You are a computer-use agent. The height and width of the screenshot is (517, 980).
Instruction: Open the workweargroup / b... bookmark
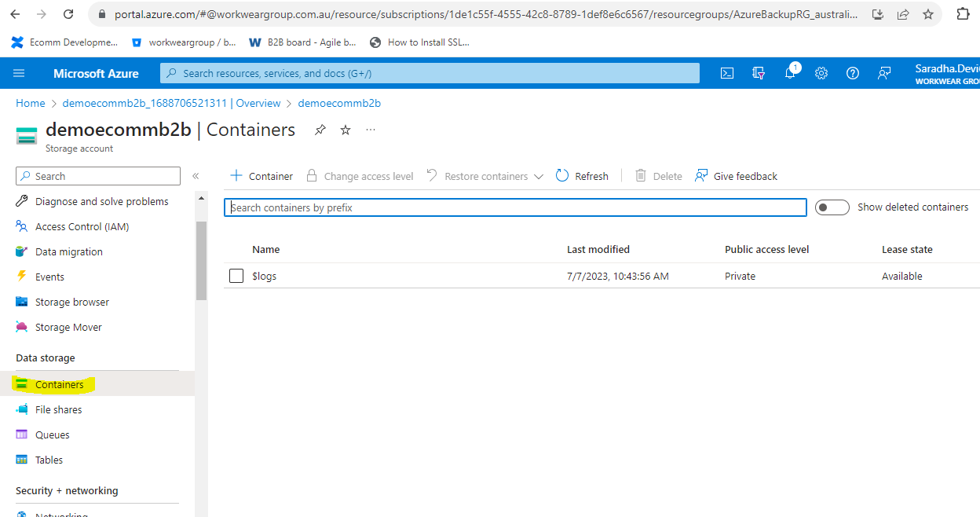click(x=184, y=42)
